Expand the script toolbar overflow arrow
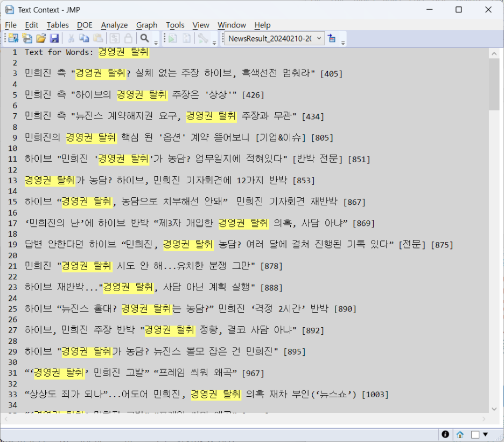The height and width of the screenshot is (442, 504). pos(214,43)
